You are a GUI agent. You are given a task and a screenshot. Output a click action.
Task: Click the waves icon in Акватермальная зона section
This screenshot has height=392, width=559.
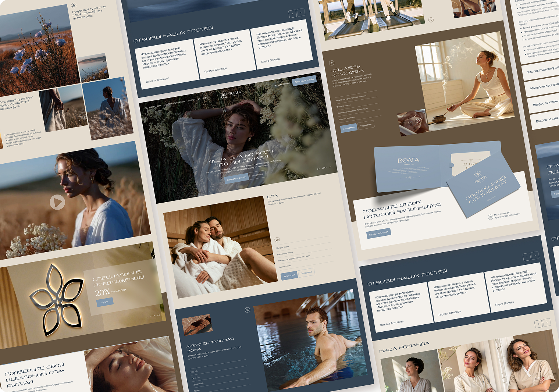tap(247, 310)
